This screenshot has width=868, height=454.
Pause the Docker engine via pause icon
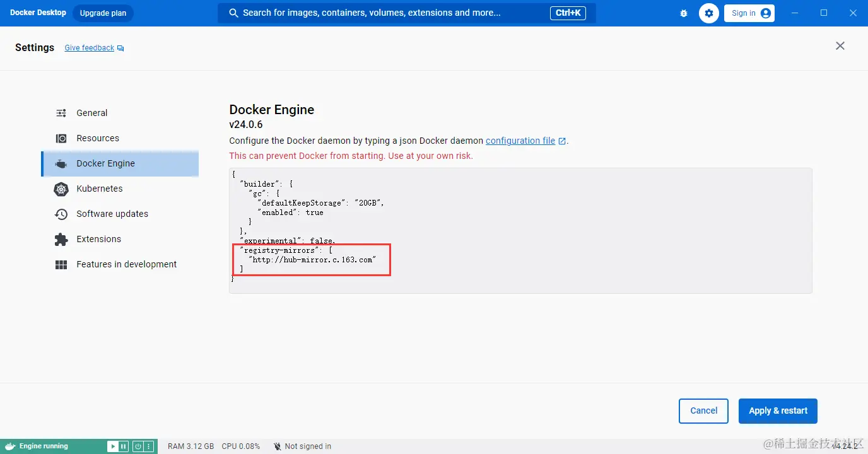(x=124, y=446)
